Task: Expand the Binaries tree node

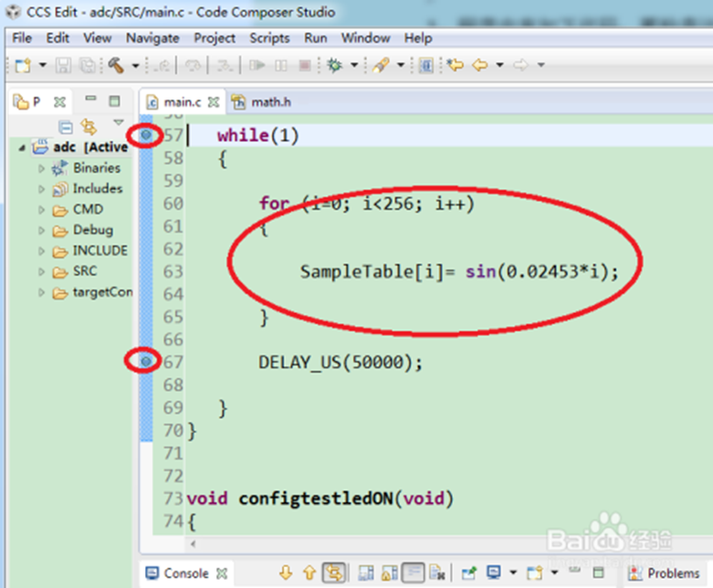Action: coord(41,168)
